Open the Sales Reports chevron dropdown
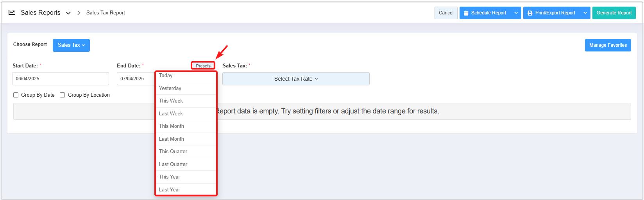Image resolution: width=644 pixels, height=200 pixels. 68,13
